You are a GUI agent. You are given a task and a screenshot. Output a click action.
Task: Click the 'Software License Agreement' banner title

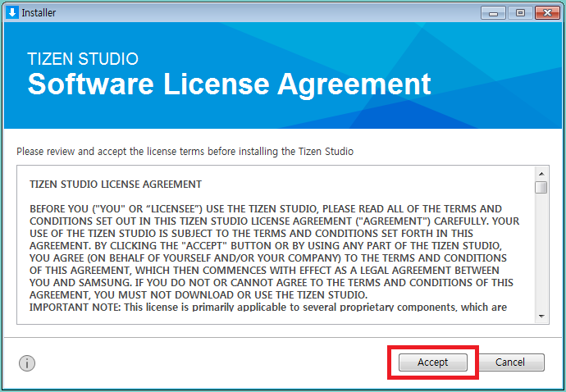point(229,84)
